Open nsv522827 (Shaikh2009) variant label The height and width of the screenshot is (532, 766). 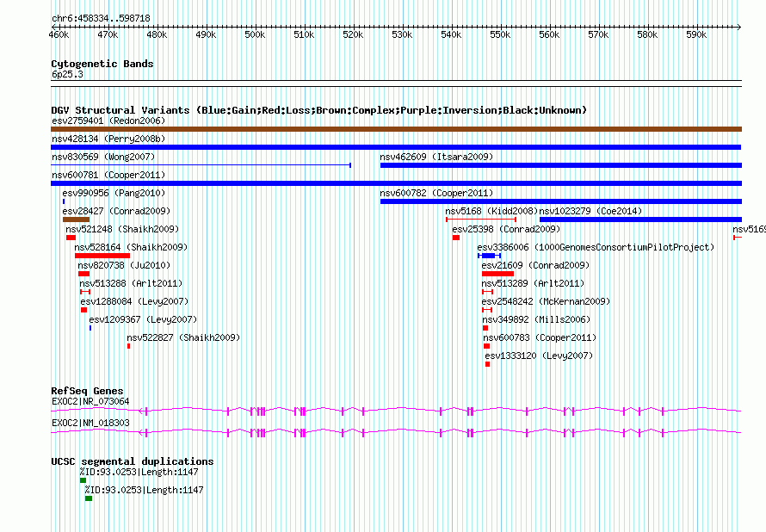coord(183,337)
